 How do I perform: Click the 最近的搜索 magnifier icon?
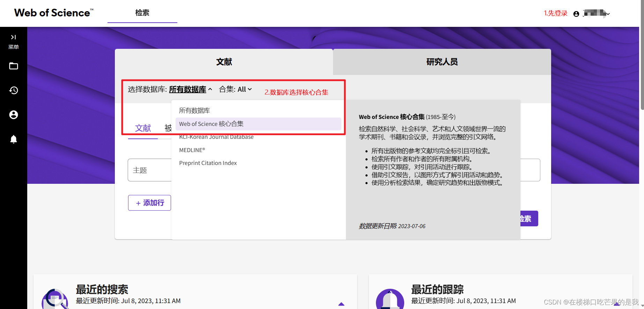[x=55, y=299]
